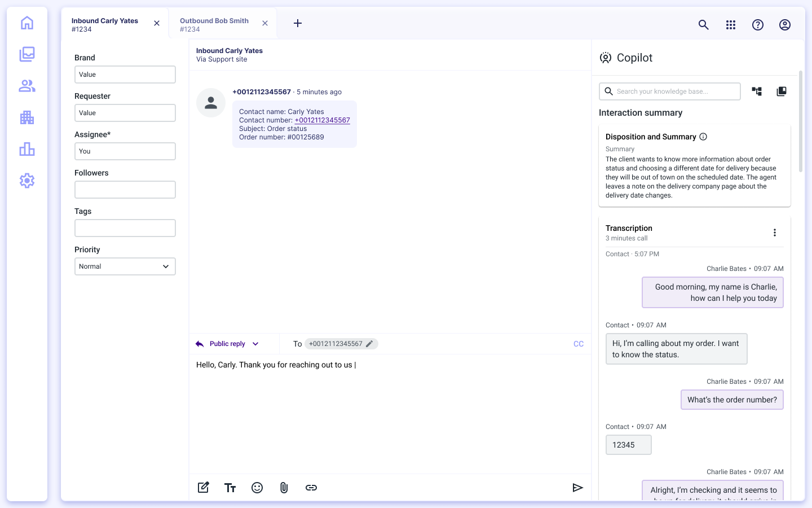The width and height of the screenshot is (812, 508).
Task: Send the reply message
Action: tap(578, 487)
